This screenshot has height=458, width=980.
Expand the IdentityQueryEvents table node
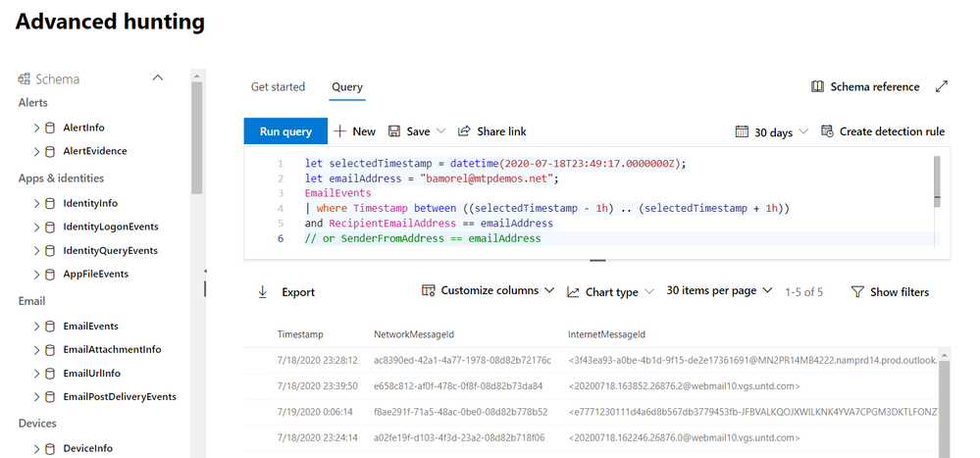[37, 250]
